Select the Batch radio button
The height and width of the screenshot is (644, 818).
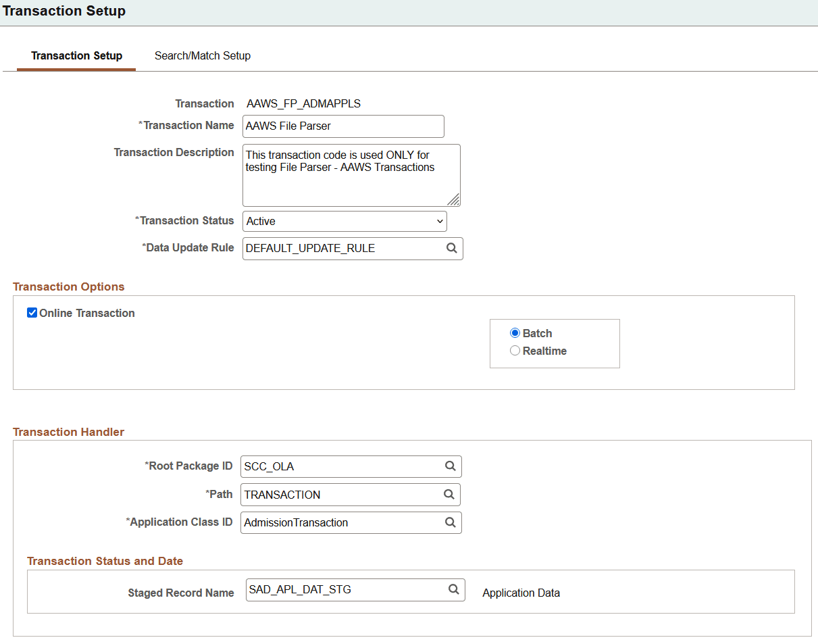click(x=515, y=332)
